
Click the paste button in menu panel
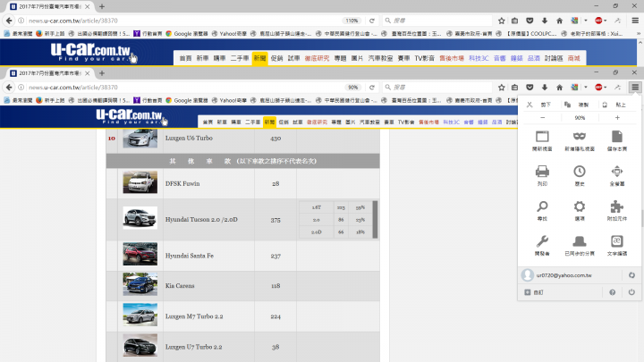614,105
